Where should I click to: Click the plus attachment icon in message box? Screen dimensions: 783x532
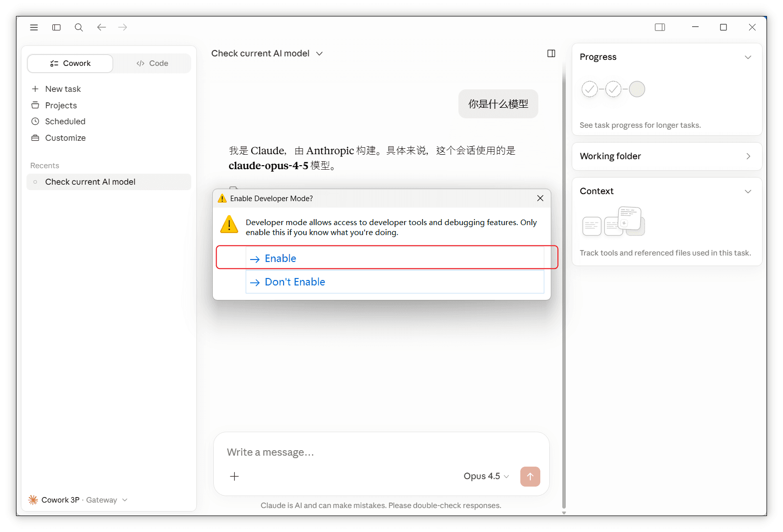(234, 476)
